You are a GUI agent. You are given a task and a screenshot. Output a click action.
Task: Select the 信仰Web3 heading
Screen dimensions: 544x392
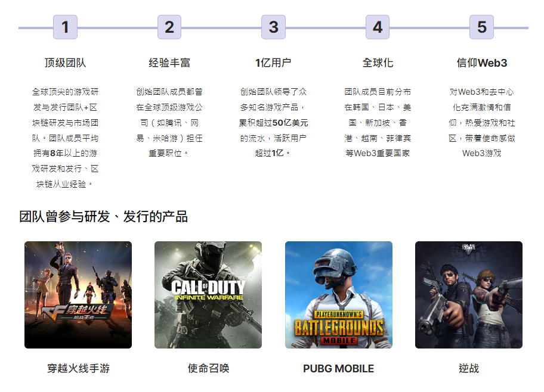[x=481, y=63]
